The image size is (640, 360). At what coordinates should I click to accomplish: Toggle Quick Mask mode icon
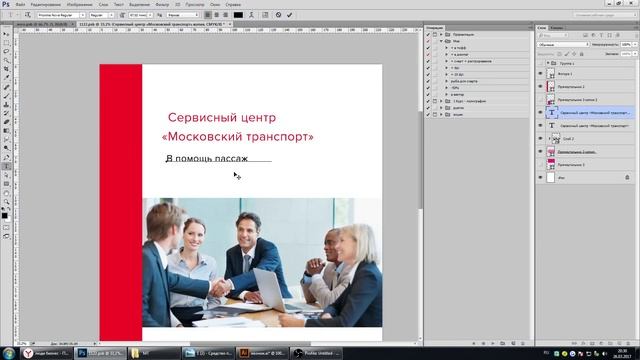pos(6,227)
